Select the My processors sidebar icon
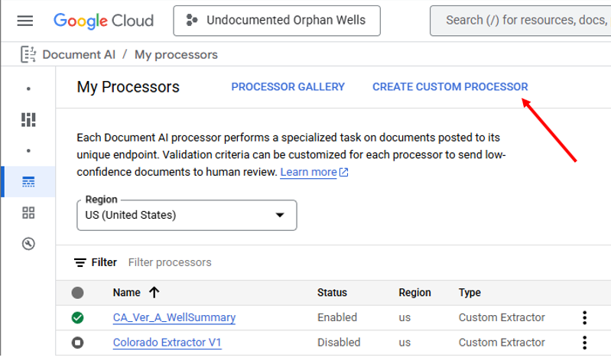Viewport: 611px width, 364px height. [x=29, y=182]
